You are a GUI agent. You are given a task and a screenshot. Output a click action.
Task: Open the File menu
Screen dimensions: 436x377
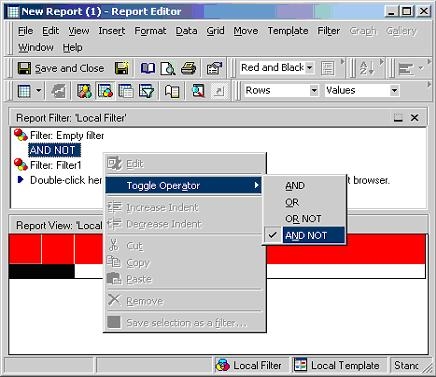pyautogui.click(x=26, y=31)
